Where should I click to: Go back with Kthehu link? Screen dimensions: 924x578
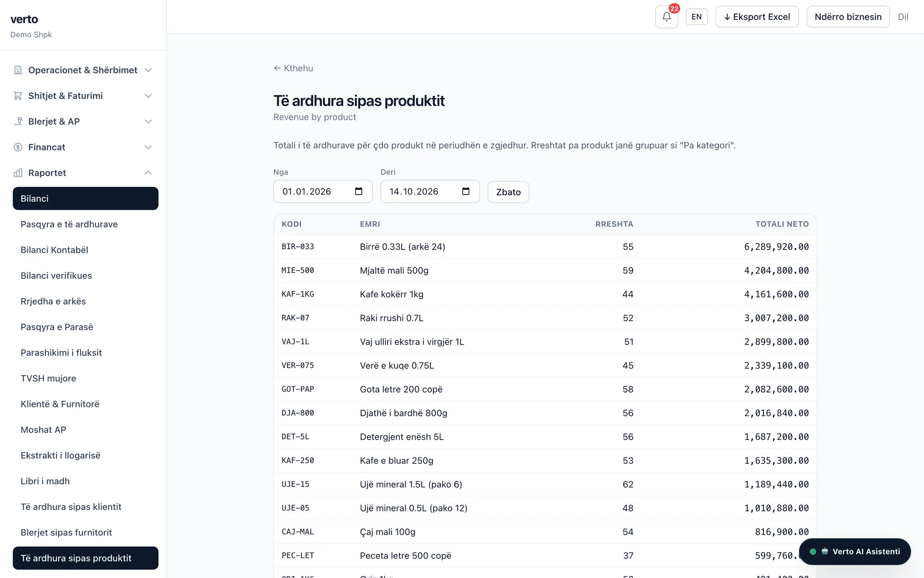click(293, 68)
